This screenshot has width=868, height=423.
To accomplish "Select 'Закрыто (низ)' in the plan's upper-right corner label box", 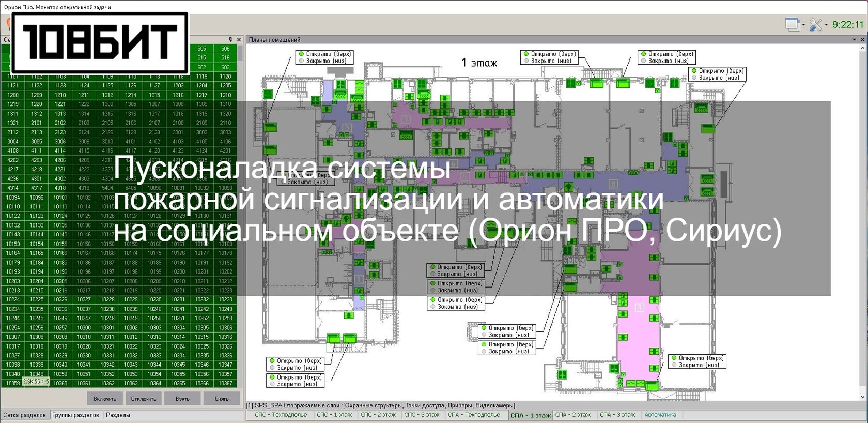I will pos(719,78).
